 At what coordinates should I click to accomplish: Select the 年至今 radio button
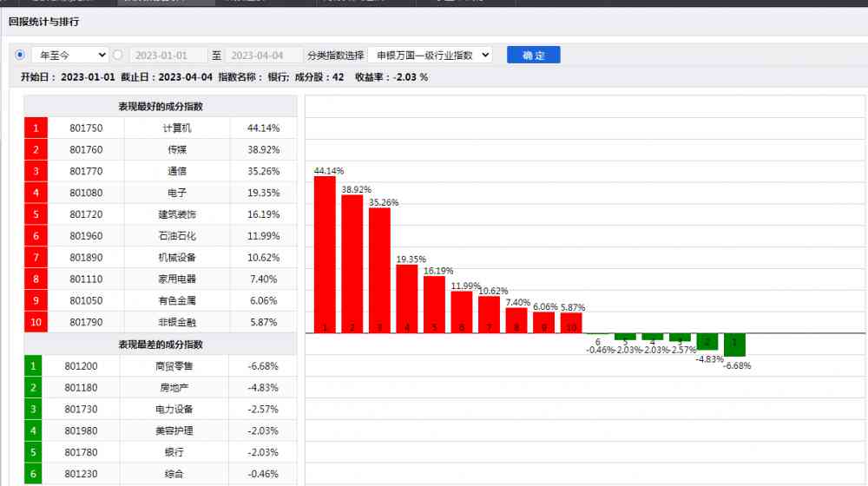pyautogui.click(x=21, y=55)
